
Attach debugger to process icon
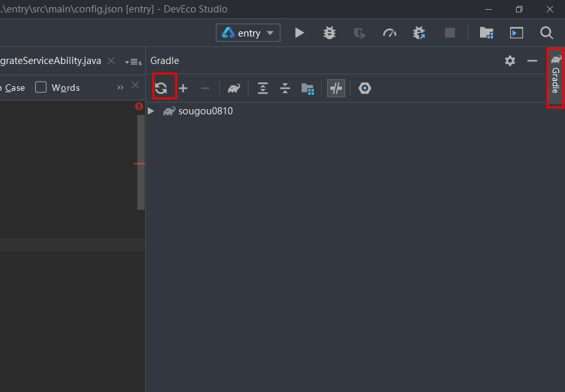pos(419,33)
